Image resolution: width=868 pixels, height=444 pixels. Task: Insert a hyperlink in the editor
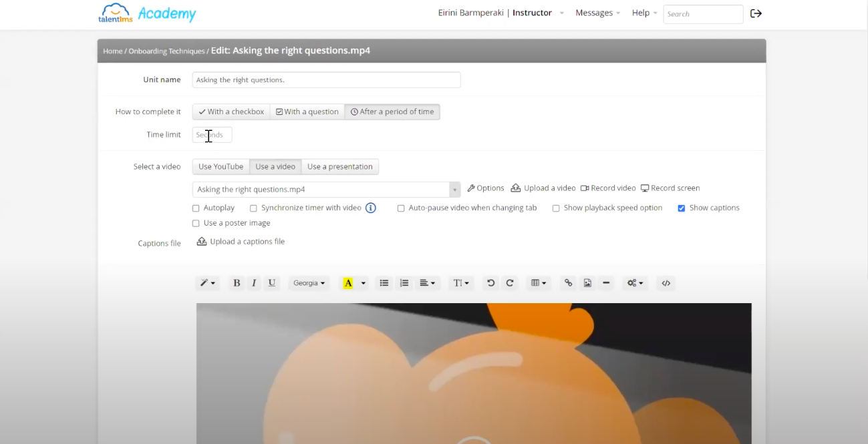coord(568,283)
